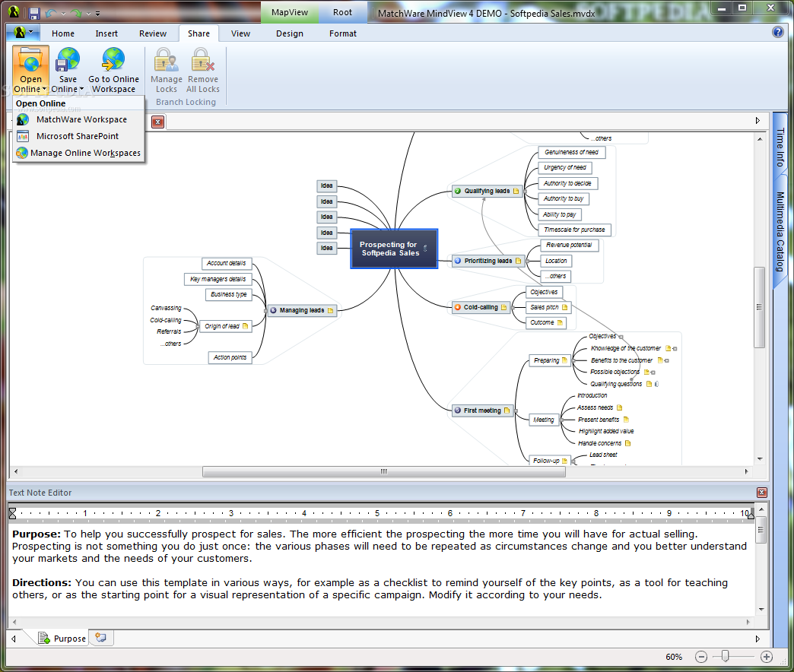This screenshot has width=794, height=672.
Task: Select the Account details branch
Action: 227,263
